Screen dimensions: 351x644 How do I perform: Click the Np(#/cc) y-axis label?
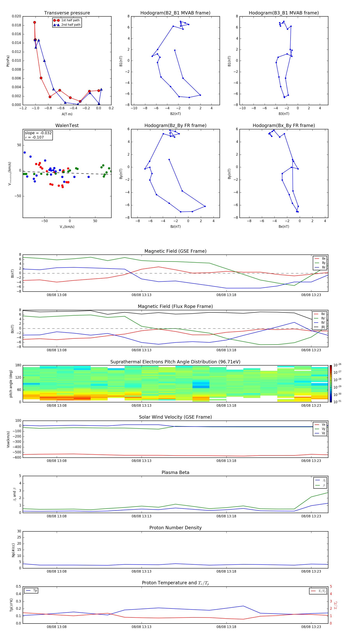click(13, 550)
